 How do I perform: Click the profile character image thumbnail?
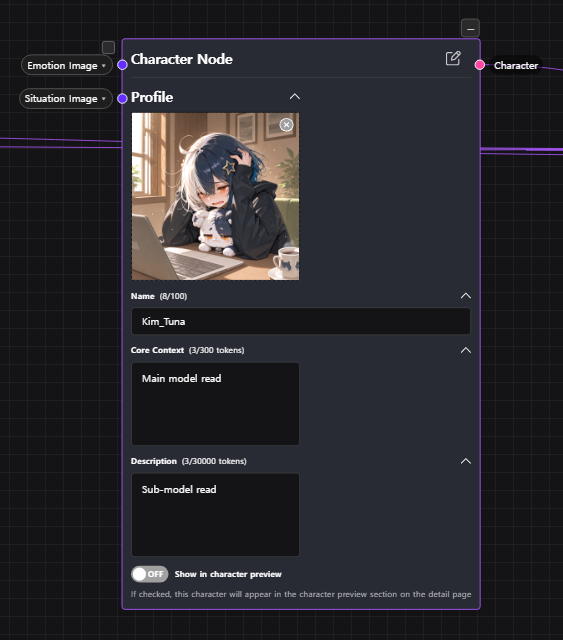point(215,196)
